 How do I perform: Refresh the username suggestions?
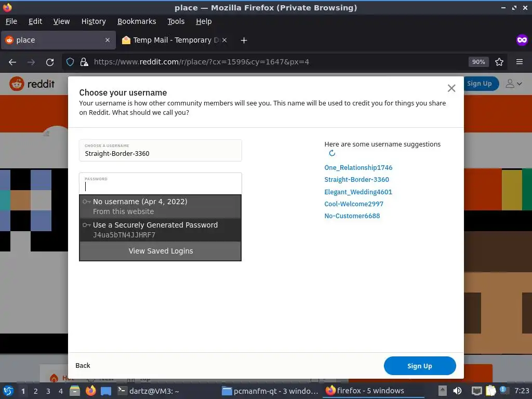(x=332, y=153)
